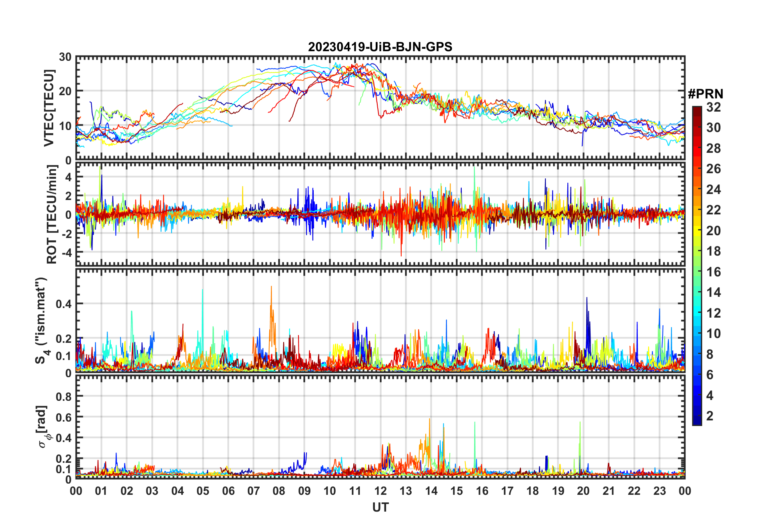This screenshot has height=532, width=761.
Task: Click the plot title 20230419-UiB-BJN-GPS
Action: click(x=380, y=47)
